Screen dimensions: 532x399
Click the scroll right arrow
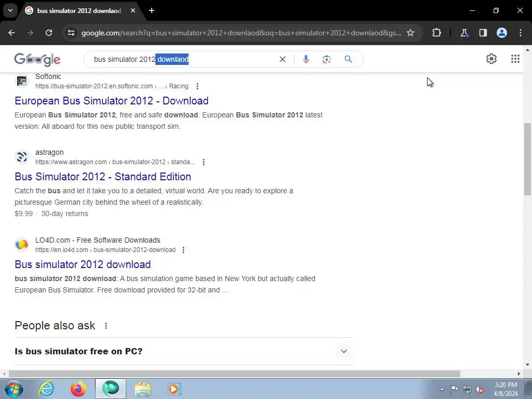[519, 374]
